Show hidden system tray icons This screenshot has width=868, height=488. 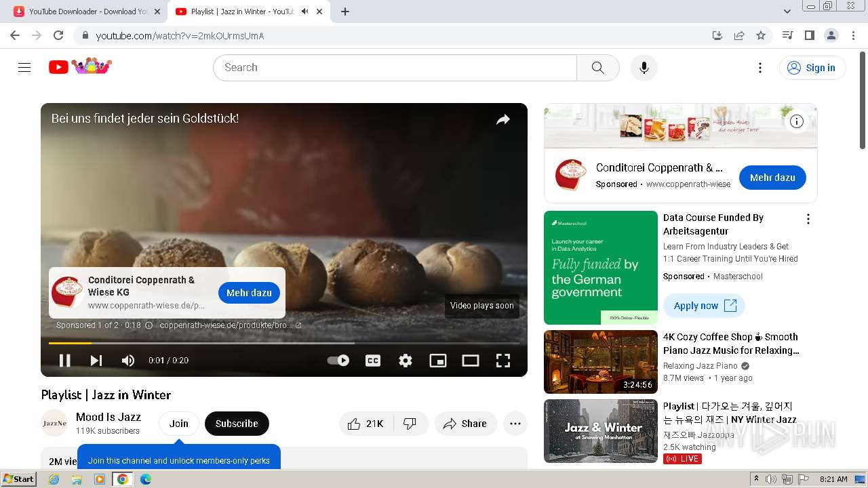click(756, 479)
